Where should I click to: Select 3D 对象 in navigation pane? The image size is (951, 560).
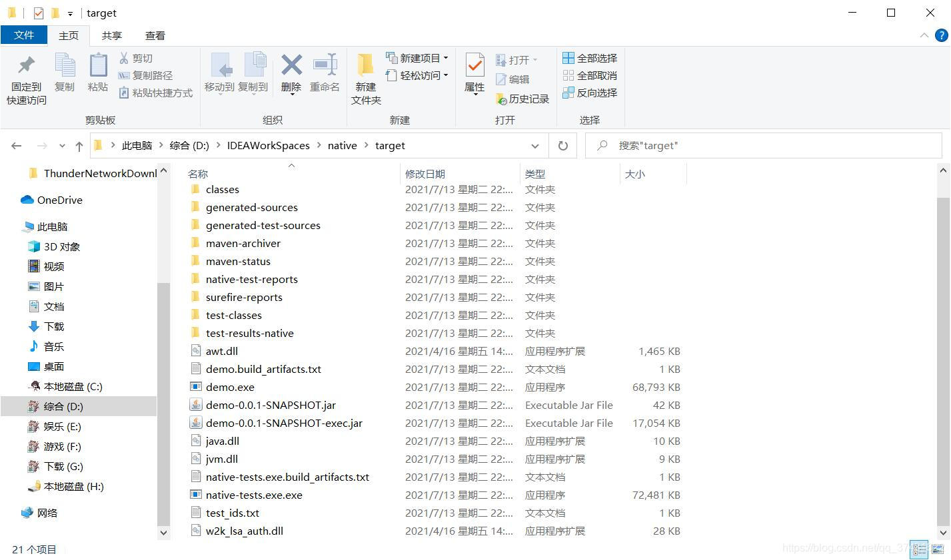(x=54, y=246)
